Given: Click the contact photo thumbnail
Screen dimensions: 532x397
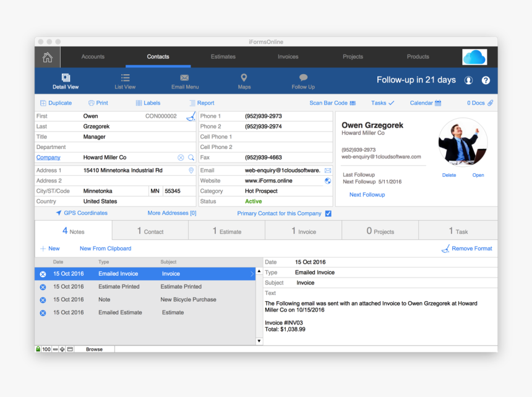Looking at the screenshot, I should (x=463, y=142).
